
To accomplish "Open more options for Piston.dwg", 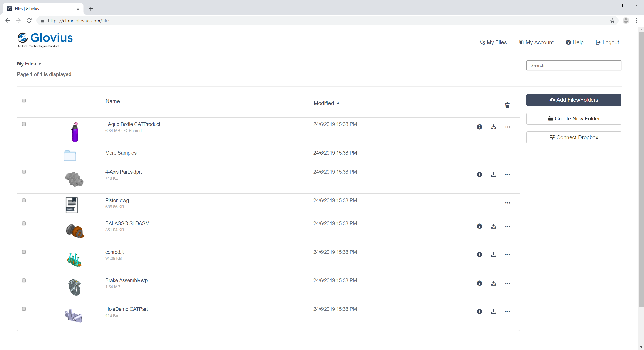I will (x=507, y=203).
